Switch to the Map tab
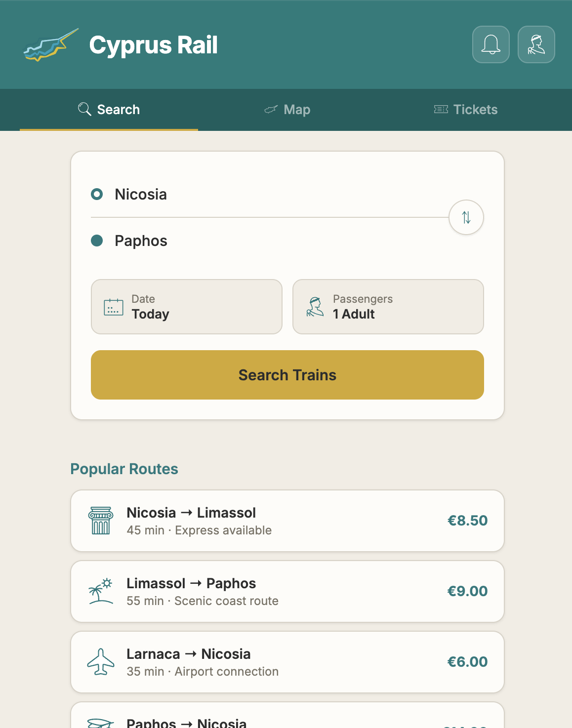Screen dimensions: 572x728 [287, 110]
